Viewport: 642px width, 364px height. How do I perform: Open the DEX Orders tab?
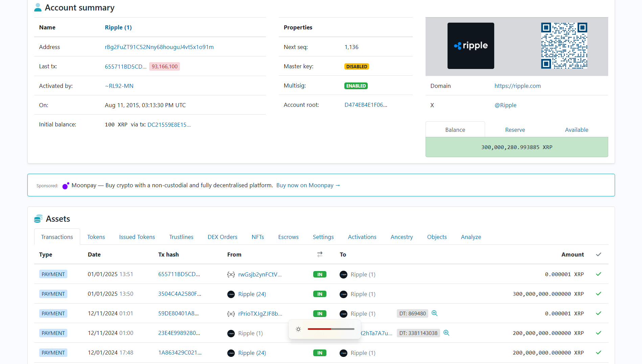pos(223,237)
